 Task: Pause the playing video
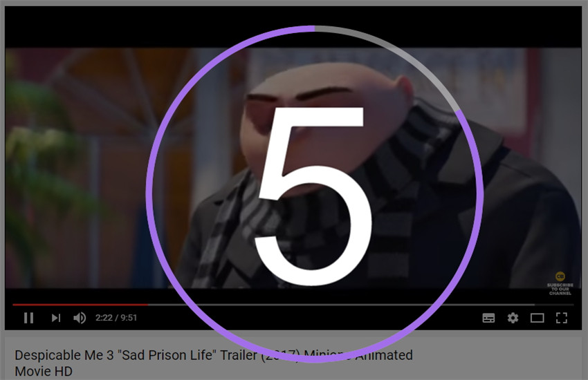coord(29,318)
